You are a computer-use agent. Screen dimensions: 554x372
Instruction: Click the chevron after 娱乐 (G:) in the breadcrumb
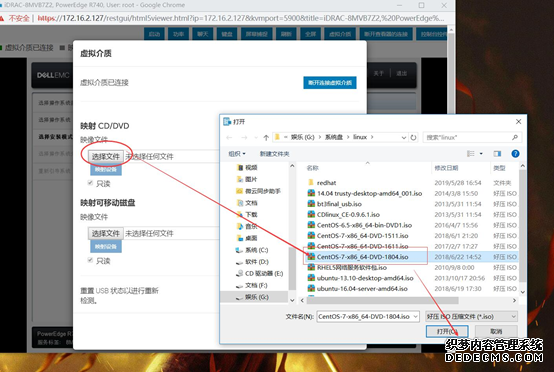[x=320, y=137]
